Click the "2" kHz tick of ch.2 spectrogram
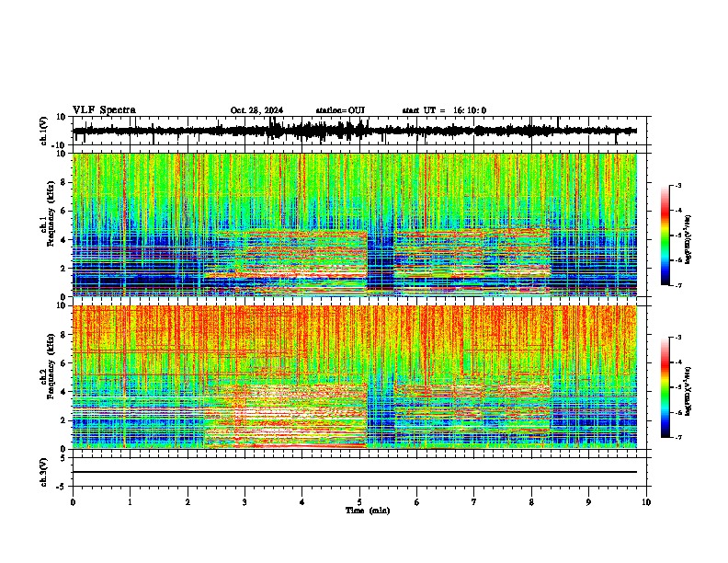 click(63, 420)
